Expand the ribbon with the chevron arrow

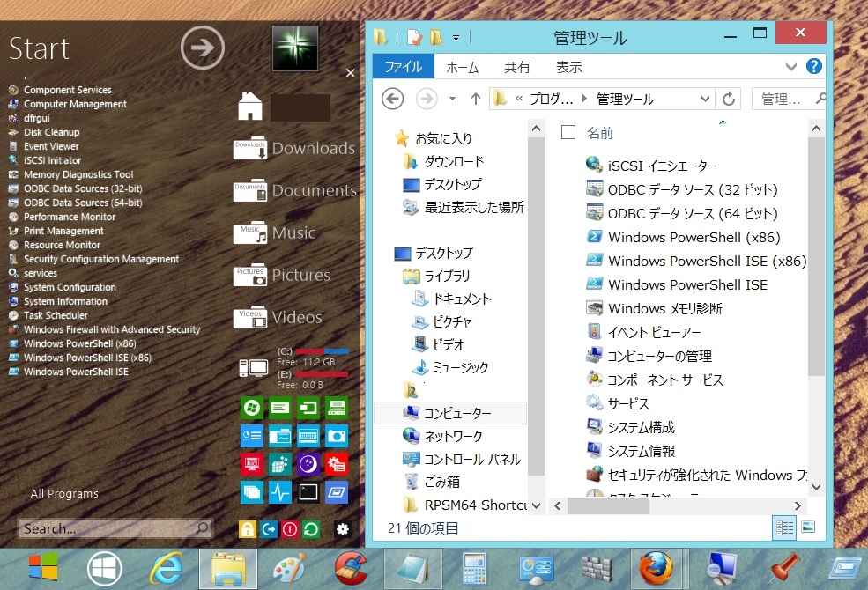click(x=792, y=67)
